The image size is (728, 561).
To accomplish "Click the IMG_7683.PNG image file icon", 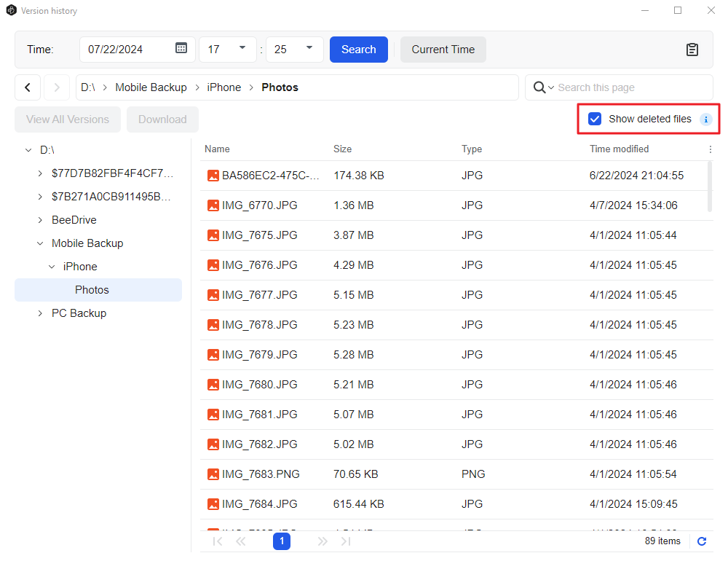I will pos(213,474).
